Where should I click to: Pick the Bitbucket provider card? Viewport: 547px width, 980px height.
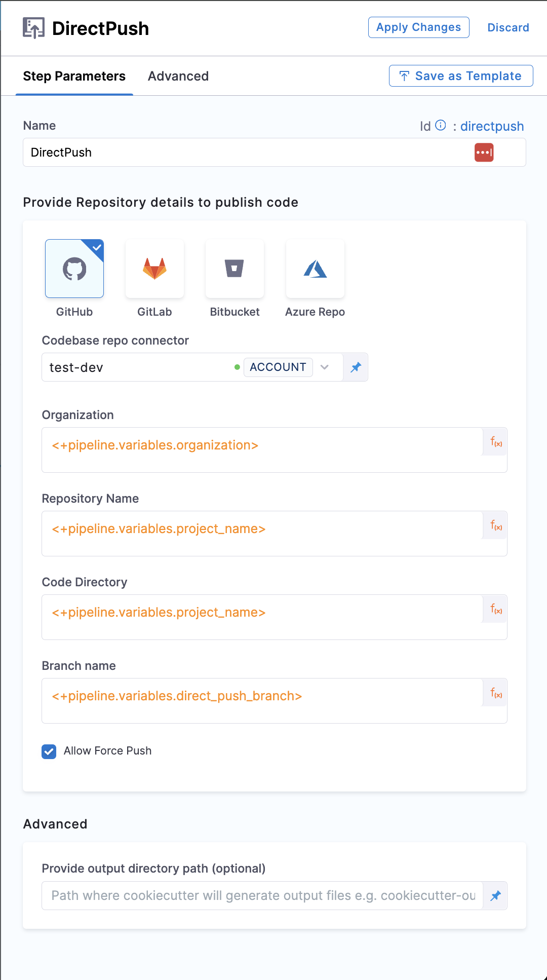coord(235,269)
